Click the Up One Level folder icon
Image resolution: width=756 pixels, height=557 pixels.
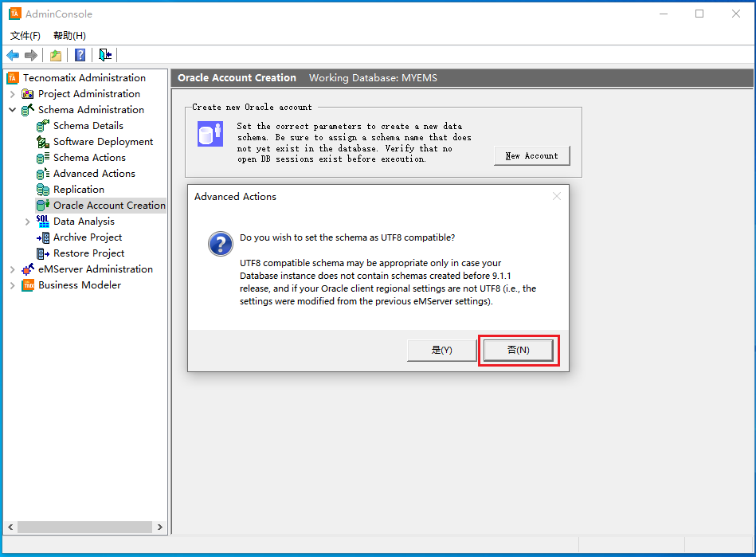(x=56, y=55)
